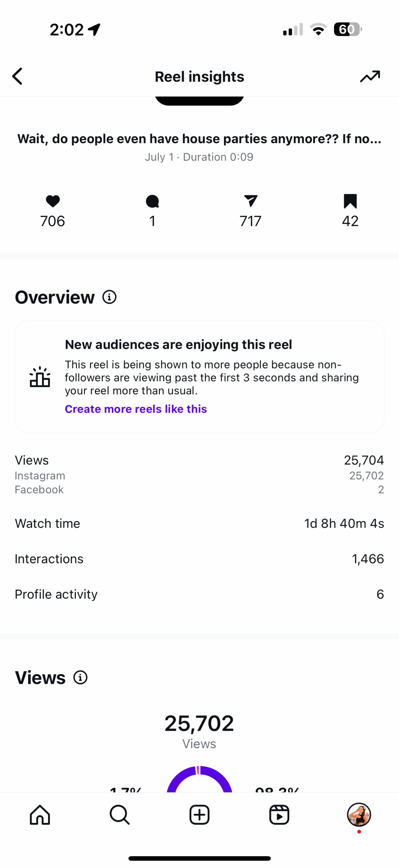Switch to the Reels tab
This screenshot has width=399, height=868.
pos(279,814)
